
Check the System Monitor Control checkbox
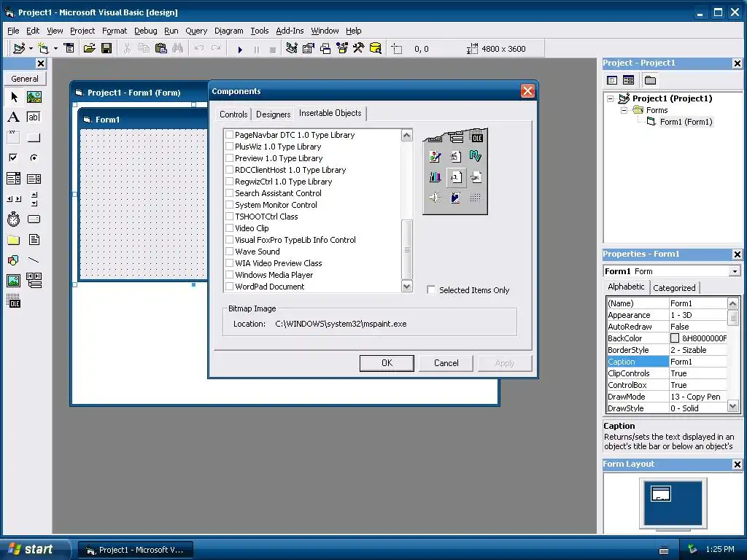(230, 205)
